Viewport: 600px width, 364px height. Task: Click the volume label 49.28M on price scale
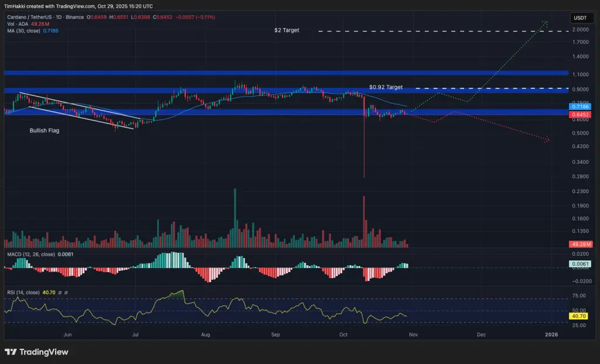click(580, 243)
